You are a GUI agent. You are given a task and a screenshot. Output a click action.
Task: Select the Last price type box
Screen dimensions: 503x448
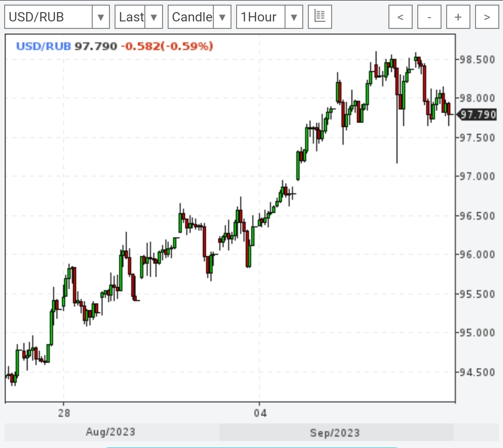130,17
